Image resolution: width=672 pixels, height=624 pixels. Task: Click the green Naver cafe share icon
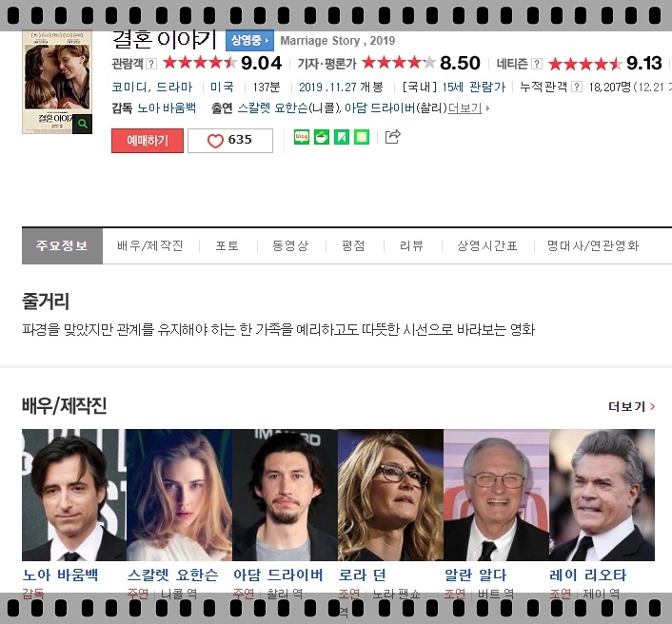(x=322, y=137)
